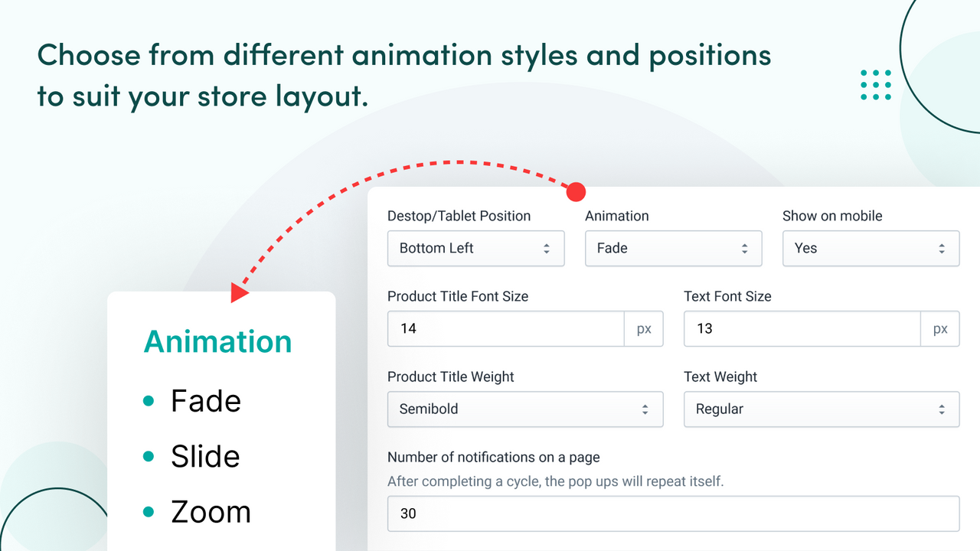Screen dimensions: 980x551
Task: Click the px unit label for Product Title Font Size
Action: [644, 328]
